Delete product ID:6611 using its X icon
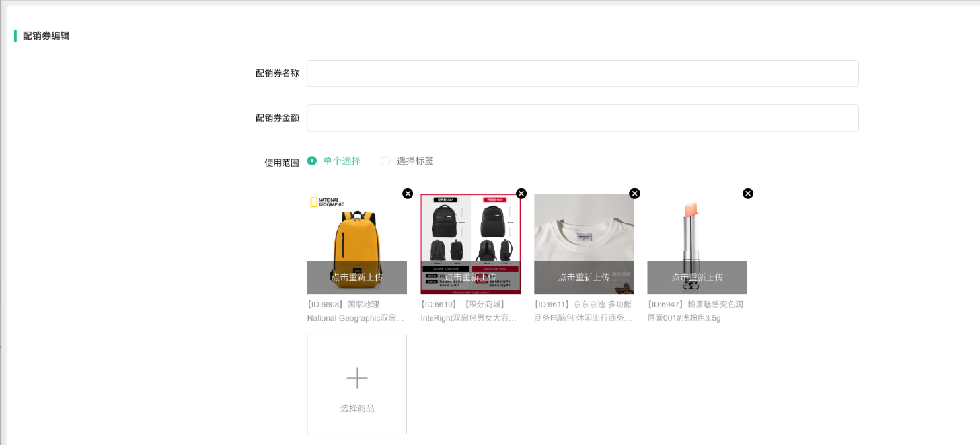 [634, 194]
